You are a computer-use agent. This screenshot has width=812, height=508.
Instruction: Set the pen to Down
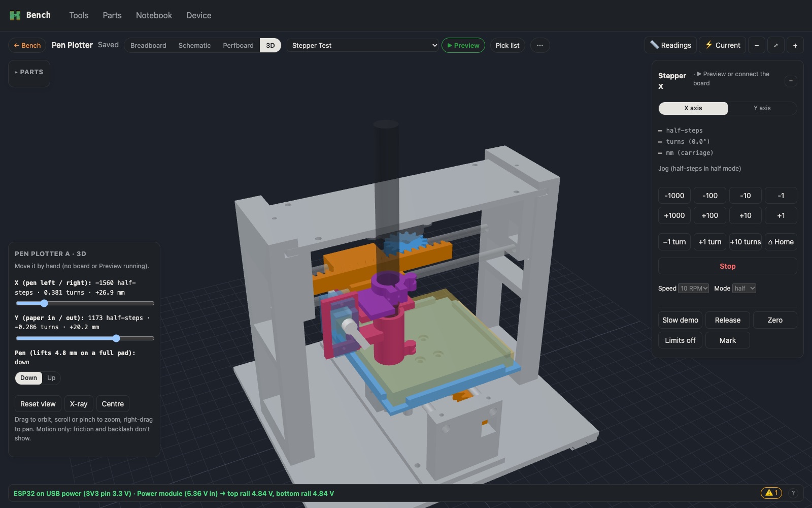pyautogui.click(x=28, y=378)
